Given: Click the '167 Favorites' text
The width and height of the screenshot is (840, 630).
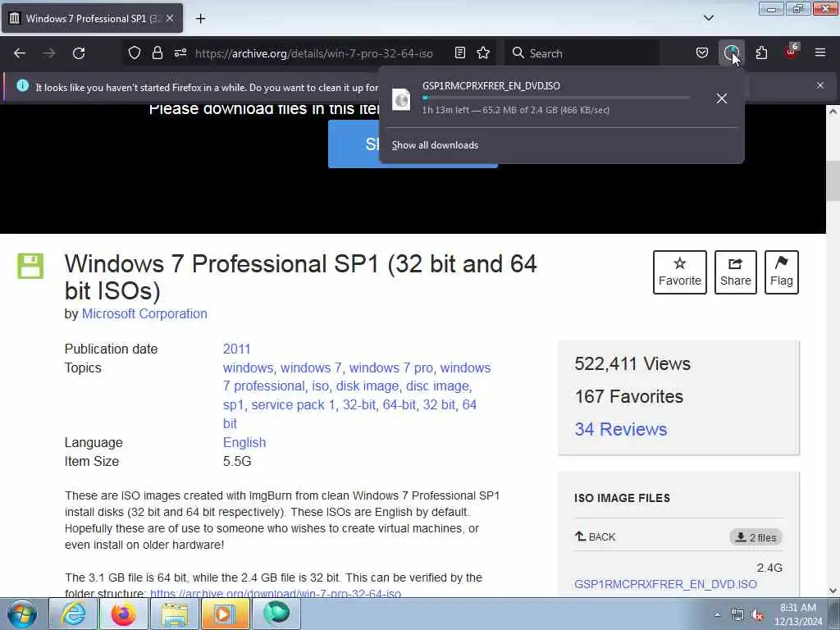Looking at the screenshot, I should pyautogui.click(x=628, y=396).
